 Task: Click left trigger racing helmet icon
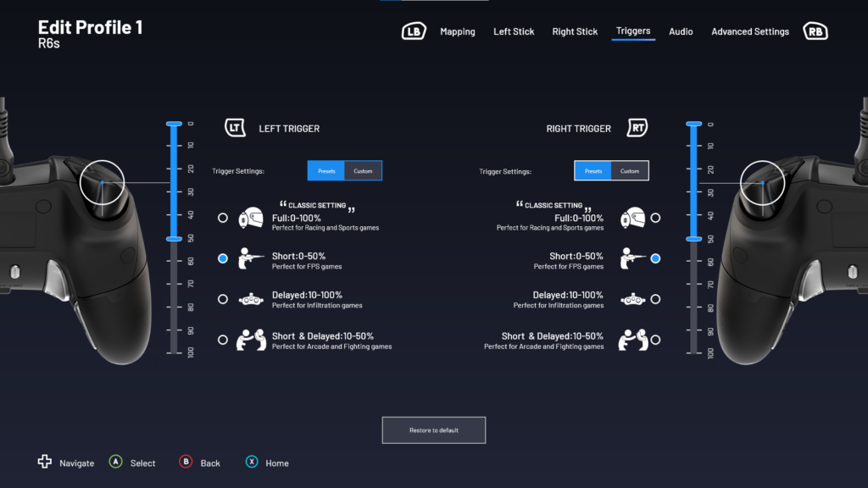[250, 218]
